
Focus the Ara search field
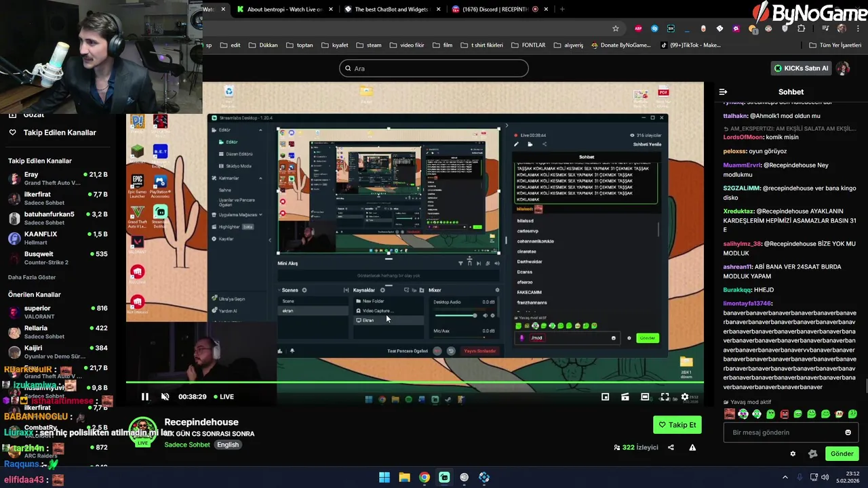[x=434, y=68]
